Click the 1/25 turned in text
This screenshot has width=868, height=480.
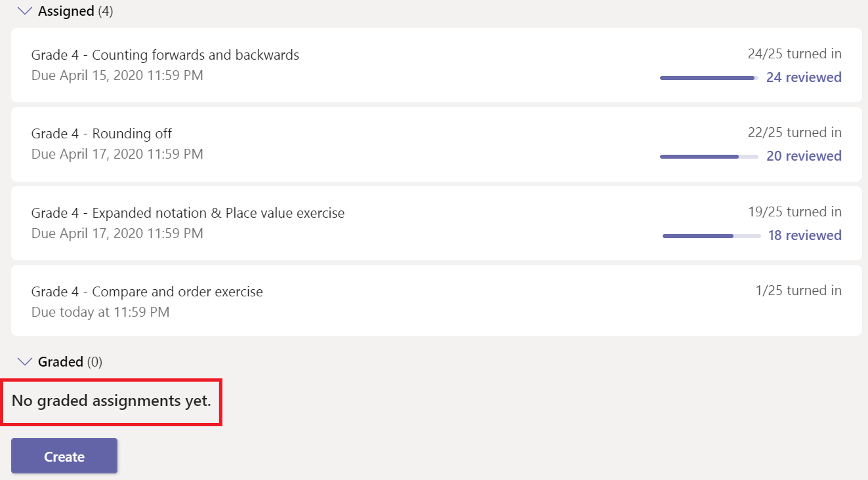click(798, 290)
